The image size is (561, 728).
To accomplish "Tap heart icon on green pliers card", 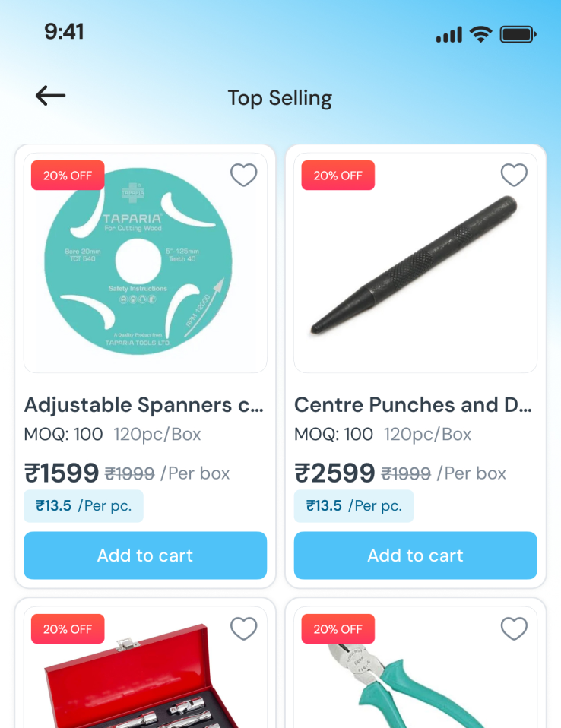I will 514,629.
